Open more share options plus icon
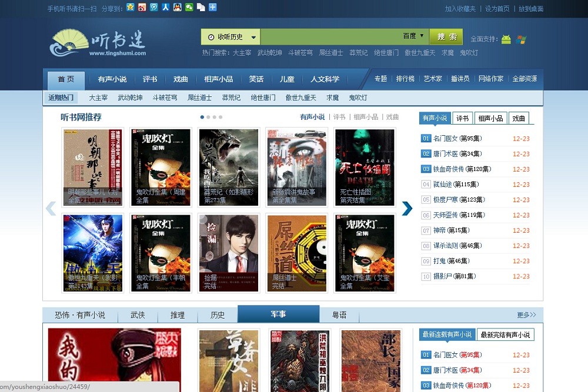The width and height of the screenshot is (588, 392). [x=213, y=8]
